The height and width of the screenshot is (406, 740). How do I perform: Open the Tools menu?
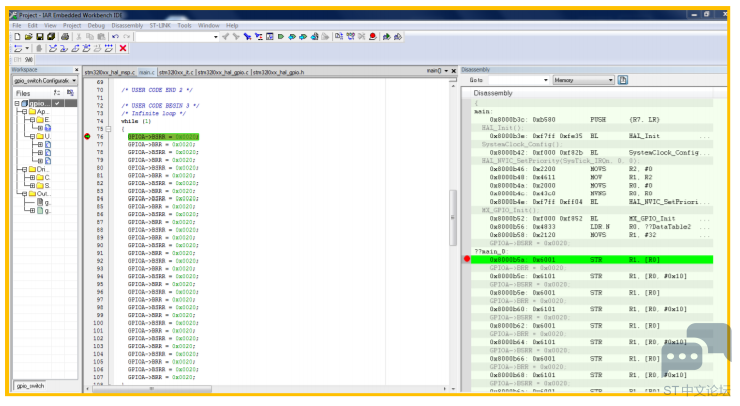pyautogui.click(x=185, y=25)
